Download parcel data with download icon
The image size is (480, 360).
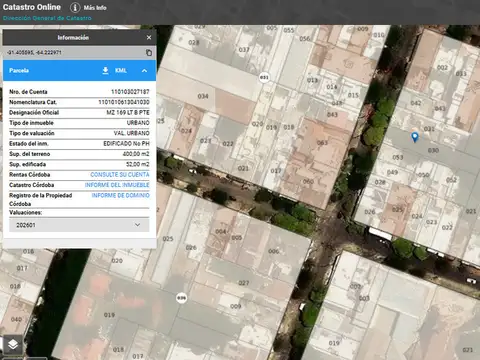[105, 70]
